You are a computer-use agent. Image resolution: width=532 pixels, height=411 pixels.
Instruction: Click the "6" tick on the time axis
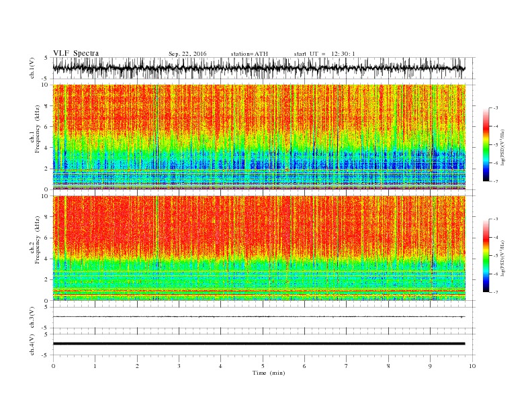[x=304, y=366]
